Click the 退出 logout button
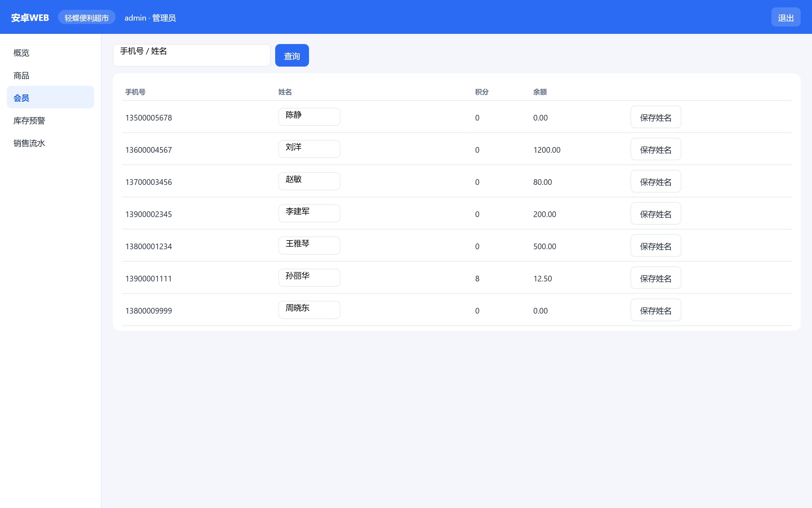The image size is (812, 508). point(785,17)
